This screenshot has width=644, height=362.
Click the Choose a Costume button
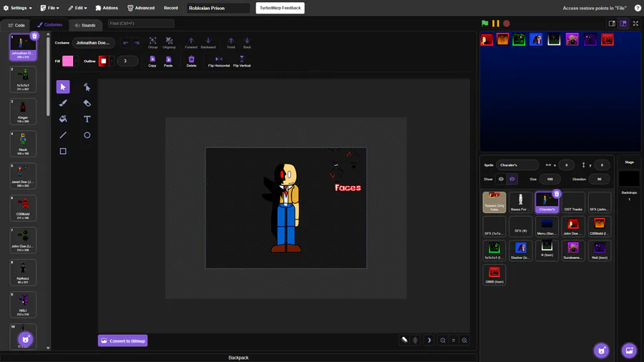(x=26, y=339)
